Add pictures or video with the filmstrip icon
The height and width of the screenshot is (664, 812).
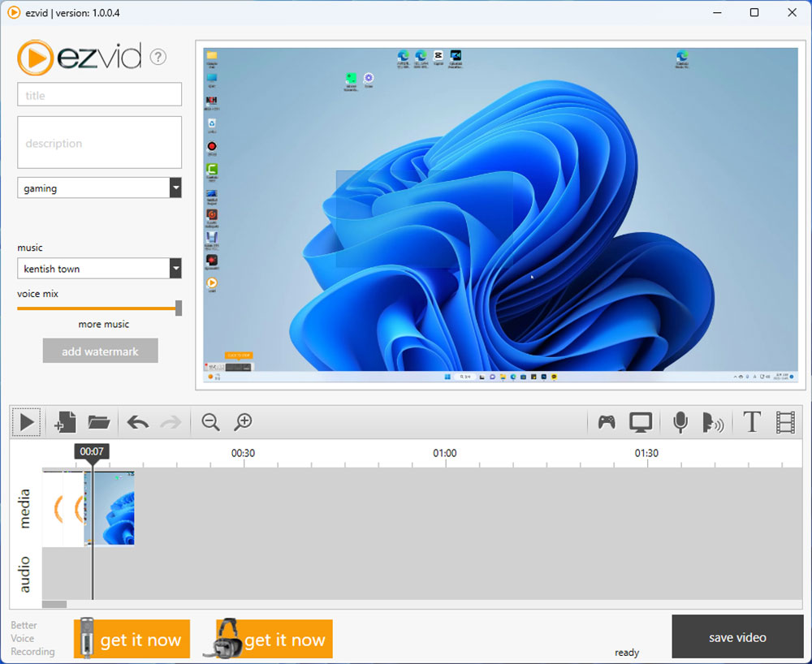785,422
